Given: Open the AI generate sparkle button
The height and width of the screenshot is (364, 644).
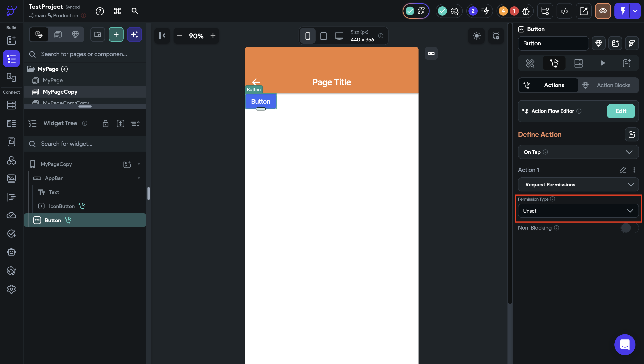Looking at the screenshot, I should [135, 34].
